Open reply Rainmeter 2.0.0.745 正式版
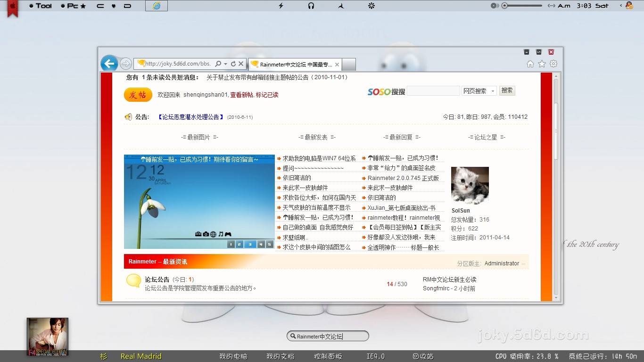This screenshot has height=362, width=644. pos(403,178)
